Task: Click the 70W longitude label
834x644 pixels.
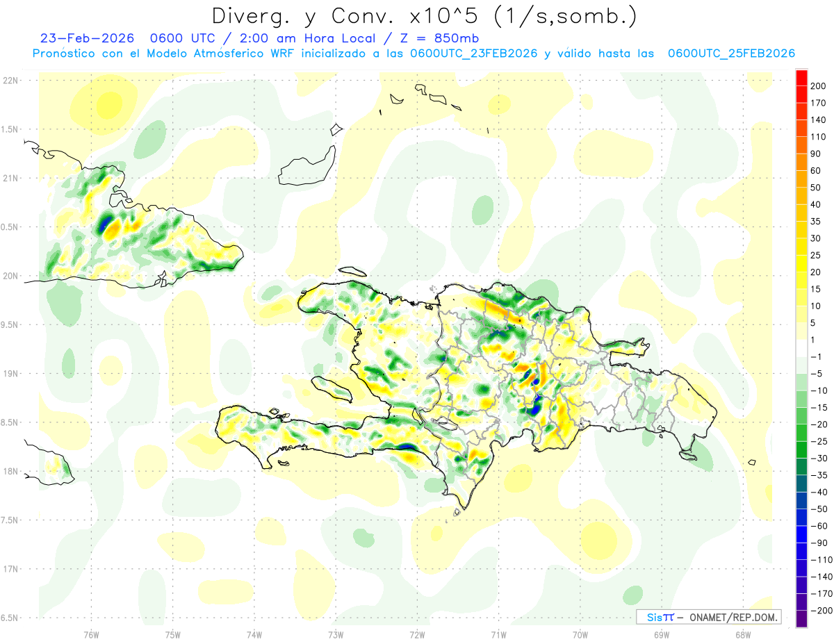Action: 580,634
